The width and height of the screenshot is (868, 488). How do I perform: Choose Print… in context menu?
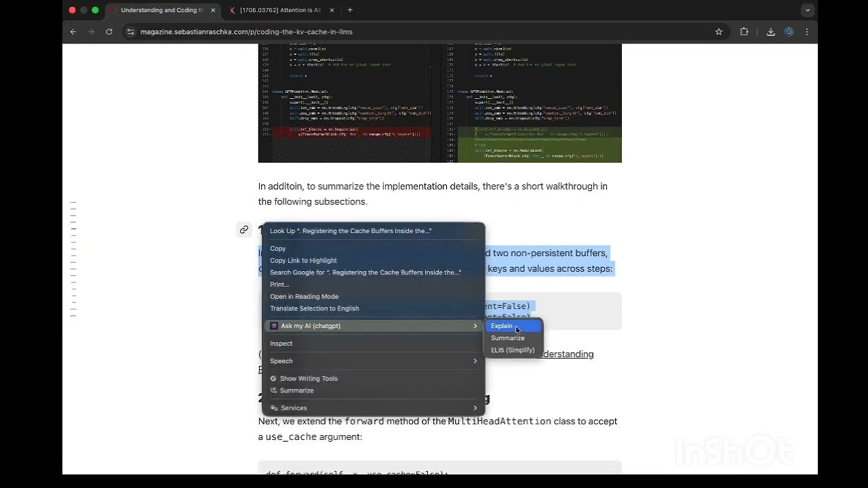(x=374, y=285)
